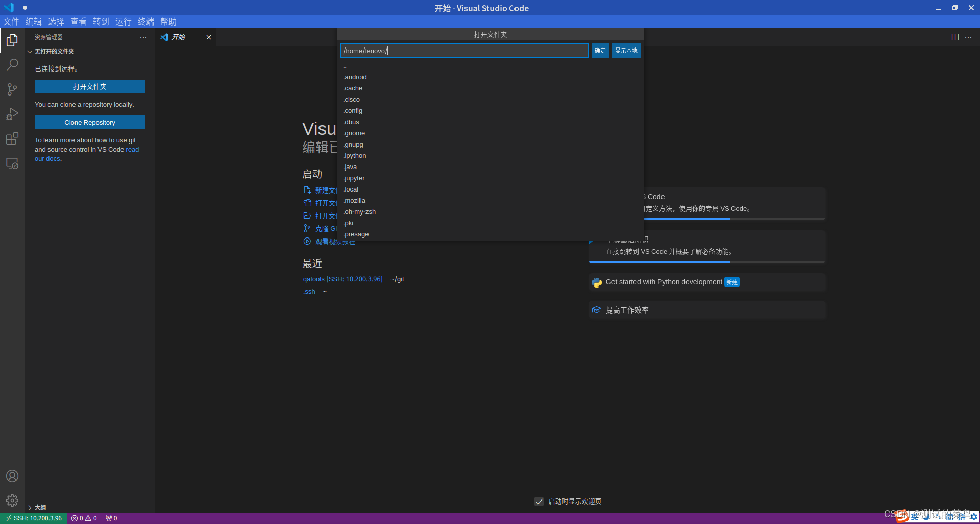The height and width of the screenshot is (524, 980).
Task: Open the 编辑 menu
Action: (x=34, y=21)
